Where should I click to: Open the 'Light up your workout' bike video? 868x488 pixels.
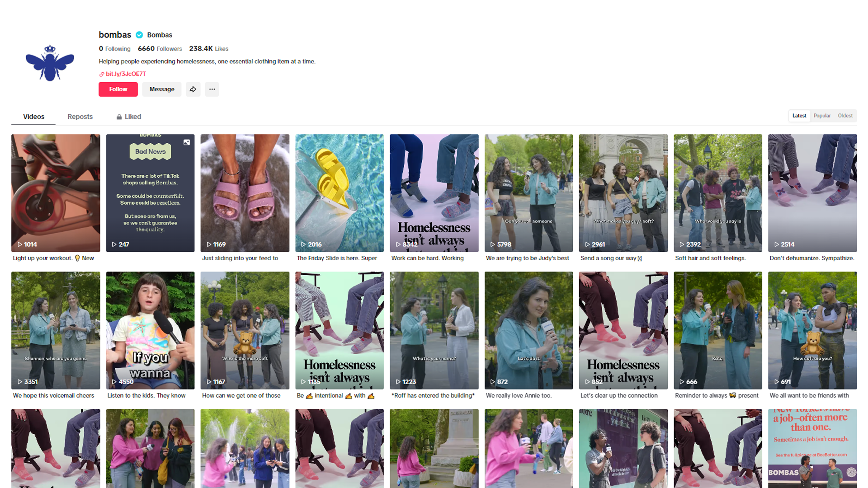pos(56,193)
